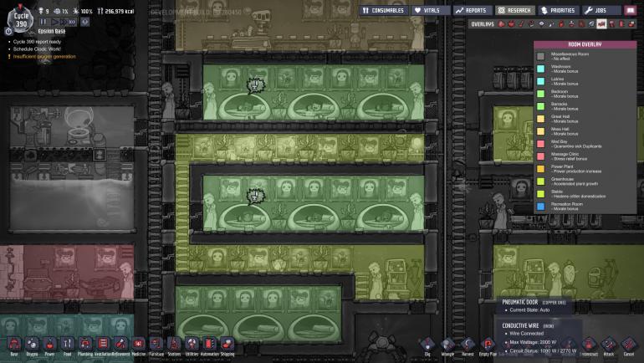Toggle the eye-shaped overlay icon
The width and height of the screenshot is (644, 363).
[x=541, y=24]
